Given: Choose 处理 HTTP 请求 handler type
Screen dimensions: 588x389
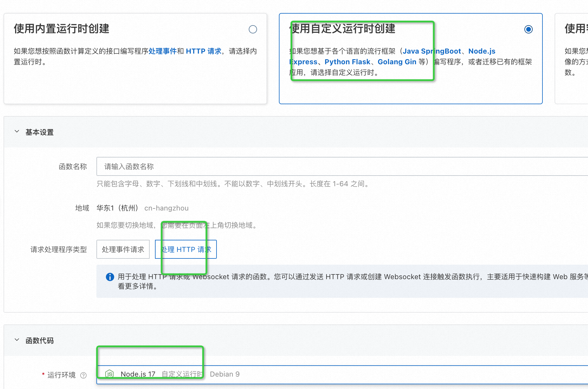Looking at the screenshot, I should pyautogui.click(x=186, y=249).
